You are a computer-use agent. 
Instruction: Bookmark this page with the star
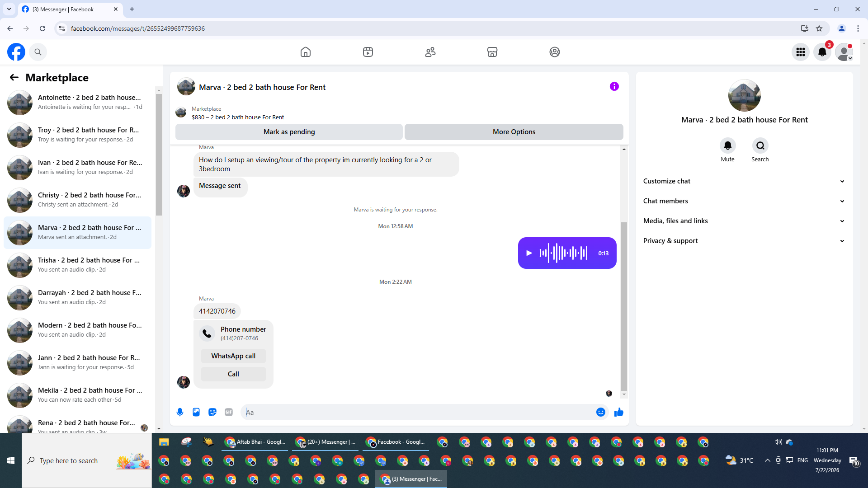coord(819,28)
